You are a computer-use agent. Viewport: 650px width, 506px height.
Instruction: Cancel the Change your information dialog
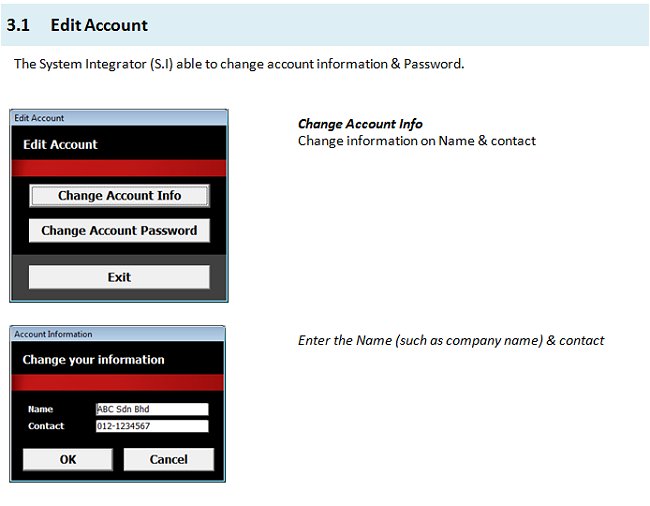pyautogui.click(x=168, y=459)
